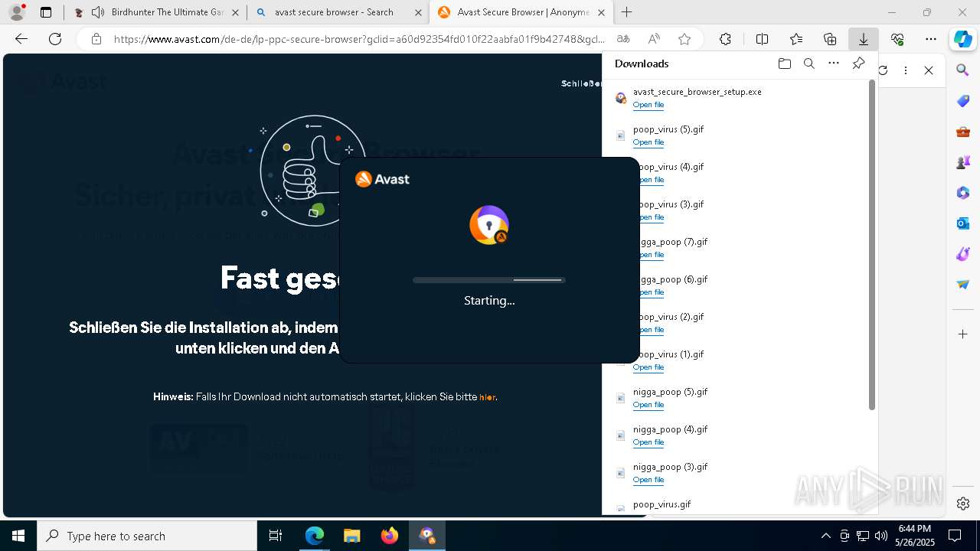Close the avast secure browser Search tab

418,12
